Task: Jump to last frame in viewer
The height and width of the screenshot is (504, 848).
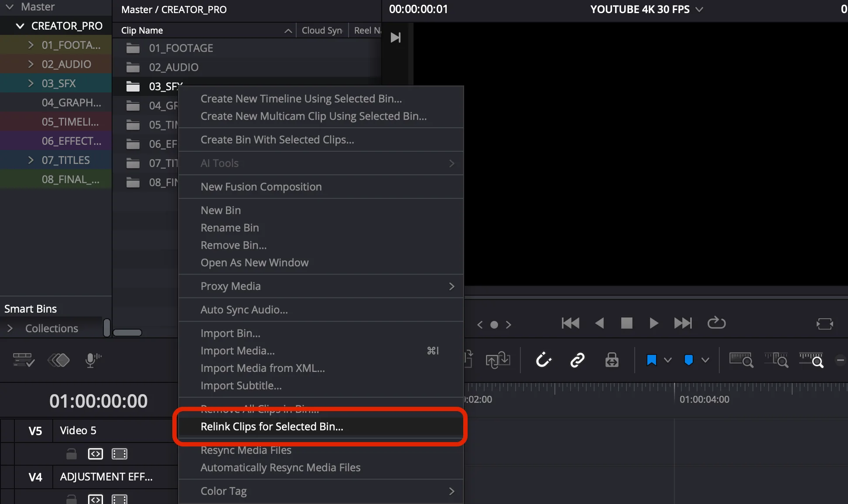Action: (x=683, y=323)
